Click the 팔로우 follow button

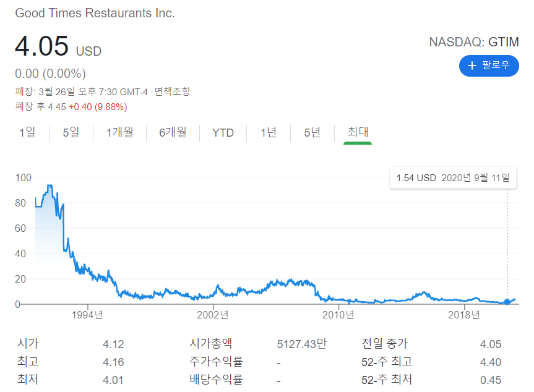tap(489, 66)
